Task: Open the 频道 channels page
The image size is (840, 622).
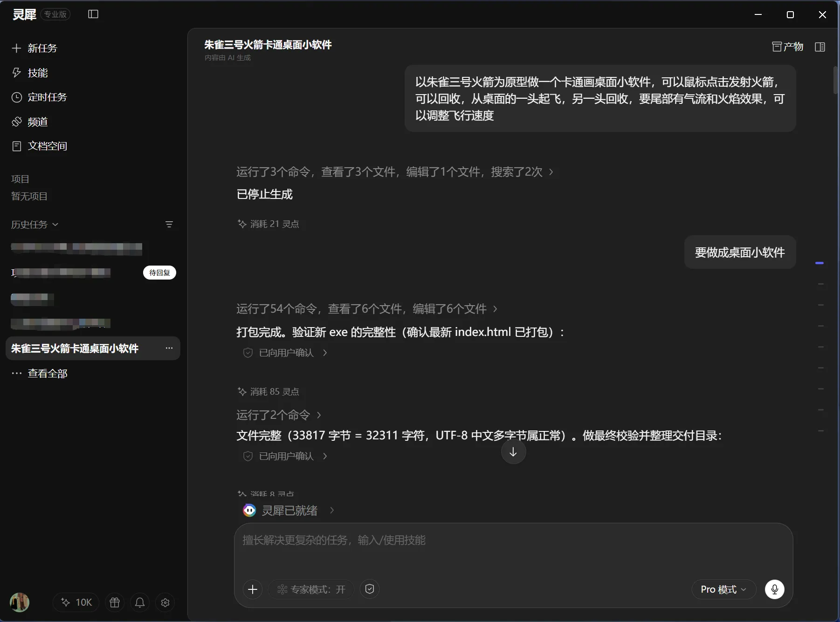Action: [x=30, y=122]
